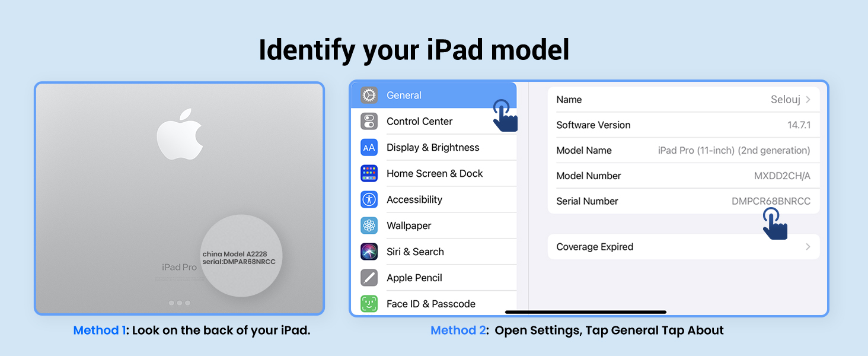This screenshot has width=868, height=356.
Task: Tap the Software Version row label
Action: pyautogui.click(x=593, y=125)
